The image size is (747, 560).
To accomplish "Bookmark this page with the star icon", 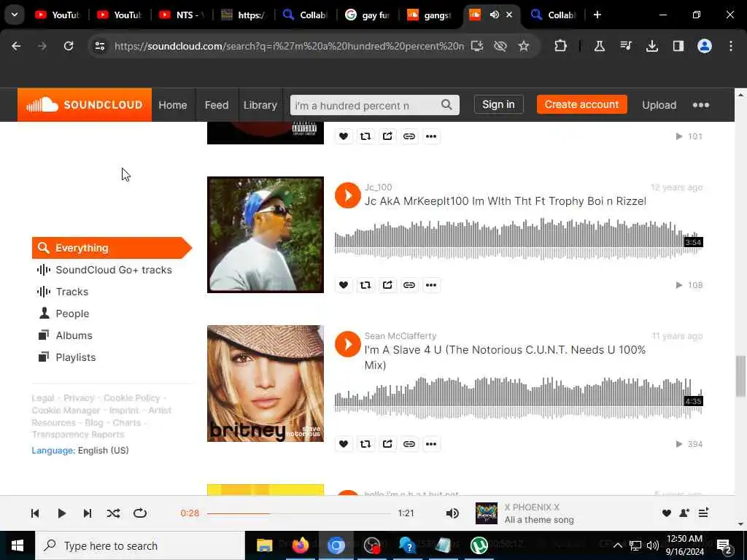I will [524, 46].
